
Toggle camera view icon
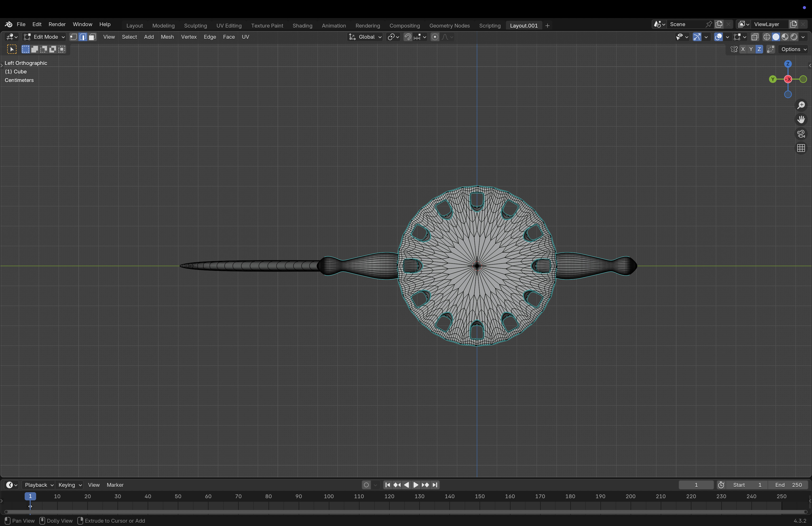801,134
